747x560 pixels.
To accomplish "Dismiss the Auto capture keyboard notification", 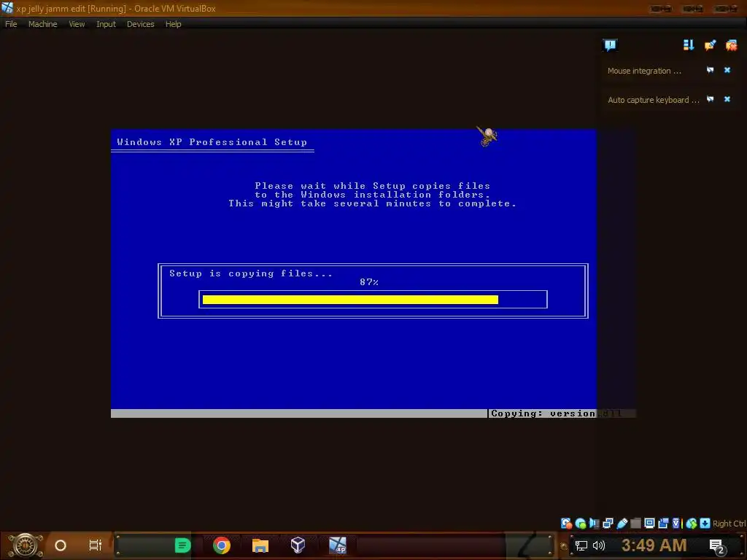I will pyautogui.click(x=727, y=99).
